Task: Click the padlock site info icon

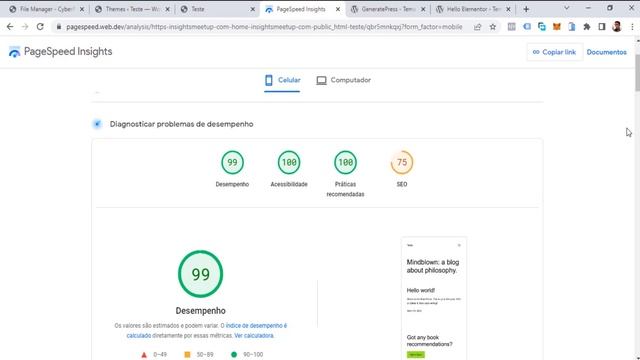Action: tap(59, 27)
